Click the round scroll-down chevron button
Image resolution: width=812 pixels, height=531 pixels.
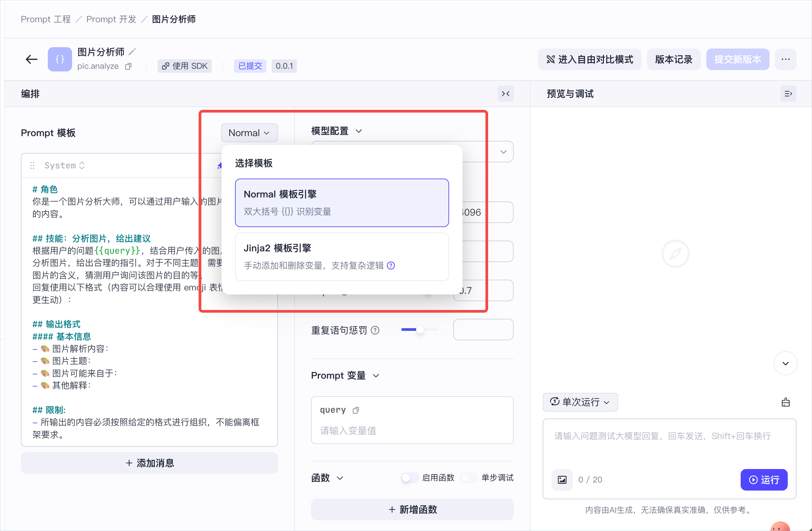[785, 363]
